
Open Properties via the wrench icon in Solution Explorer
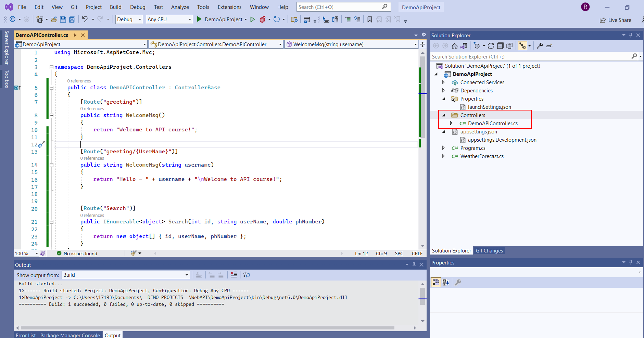pyautogui.click(x=540, y=46)
